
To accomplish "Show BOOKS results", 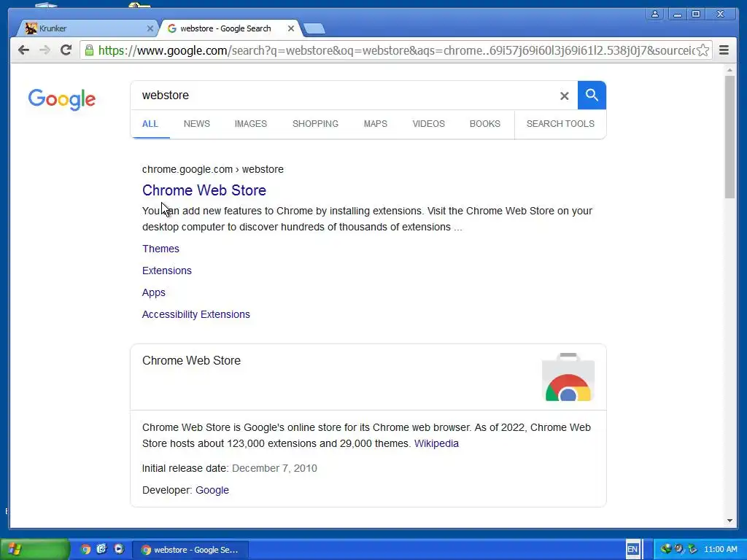I will pos(485,124).
